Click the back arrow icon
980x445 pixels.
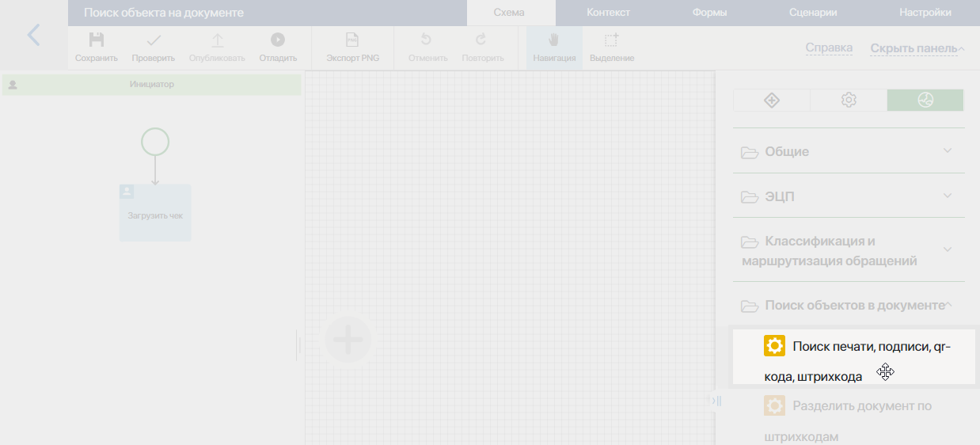pyautogui.click(x=33, y=36)
